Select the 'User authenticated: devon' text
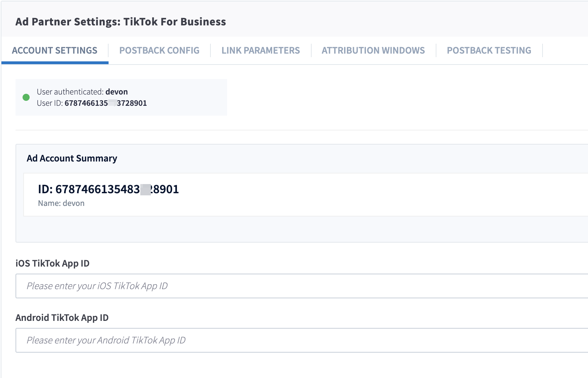 click(82, 92)
